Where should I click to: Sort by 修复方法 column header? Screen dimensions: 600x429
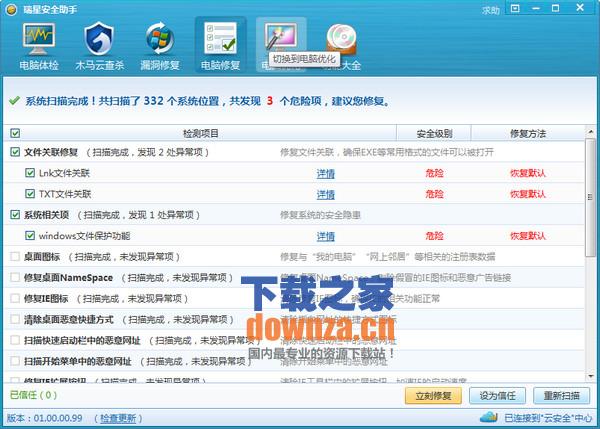[x=528, y=134]
